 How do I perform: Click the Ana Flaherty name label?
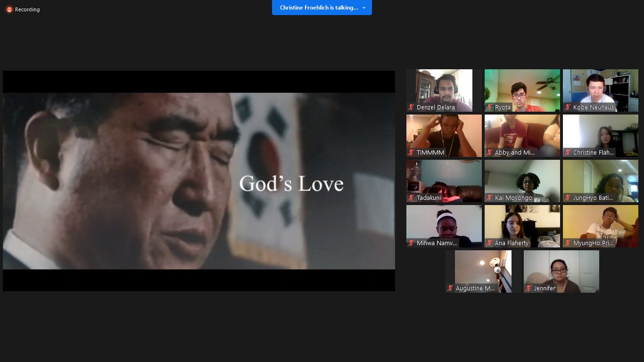pyautogui.click(x=512, y=243)
